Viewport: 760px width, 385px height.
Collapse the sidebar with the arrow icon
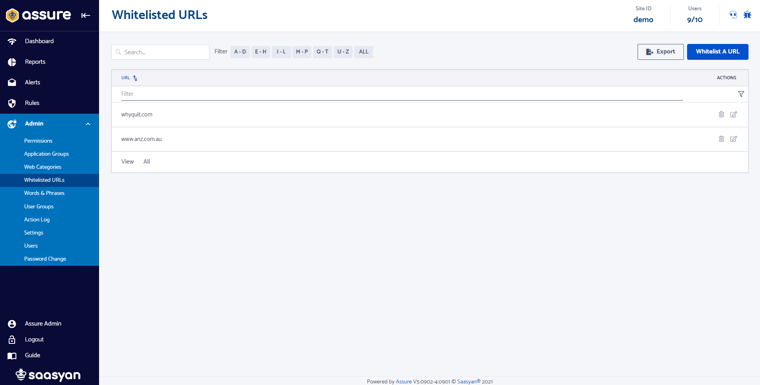tap(85, 16)
